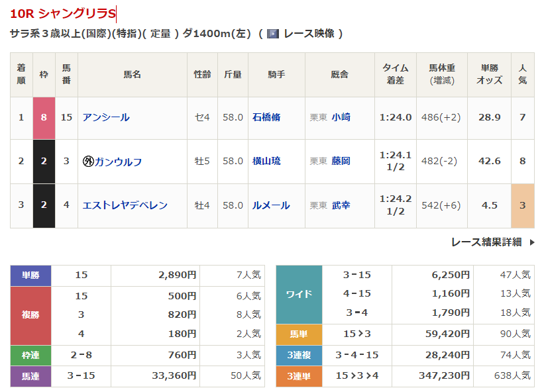Open the レース結果詳細 link
The width and height of the screenshot is (544, 392).
pyautogui.click(x=486, y=242)
